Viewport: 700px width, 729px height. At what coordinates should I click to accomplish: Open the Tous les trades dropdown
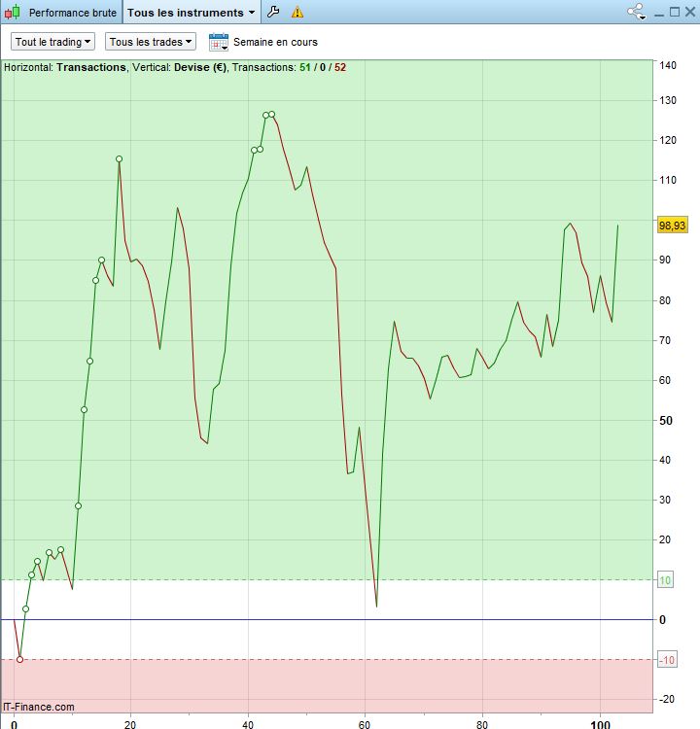tap(151, 42)
